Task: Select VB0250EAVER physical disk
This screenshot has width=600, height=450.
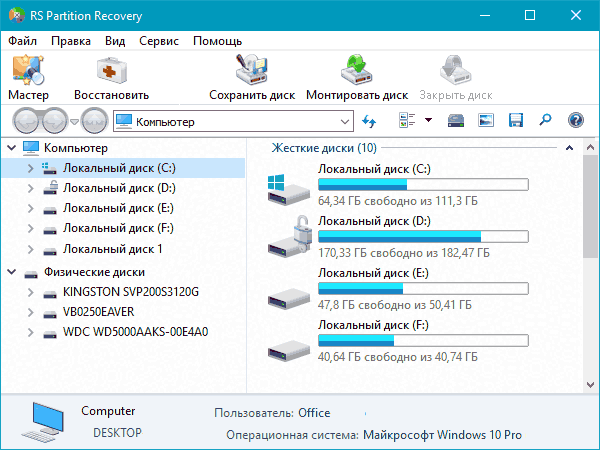Action: 99,312
